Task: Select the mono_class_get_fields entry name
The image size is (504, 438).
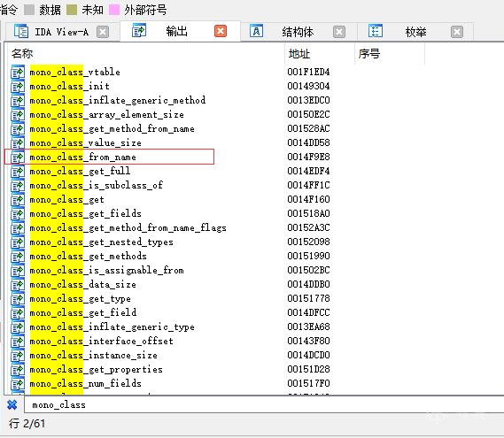Action: click(x=86, y=213)
